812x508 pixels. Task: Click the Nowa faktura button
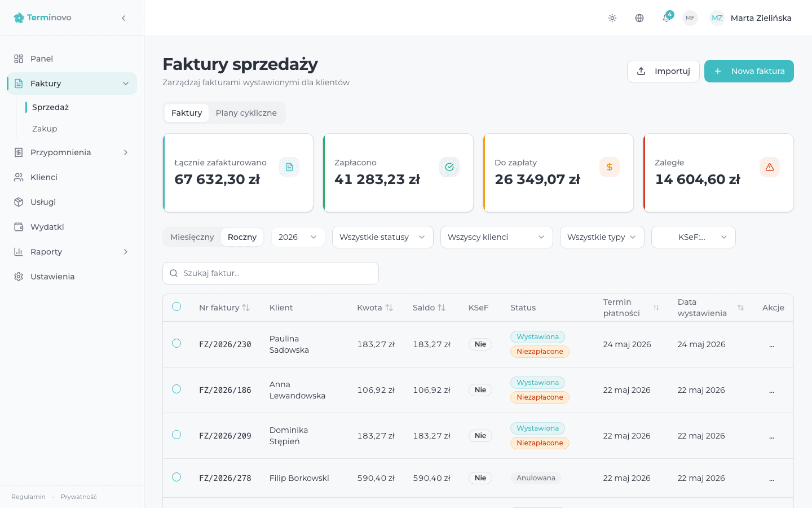tap(748, 71)
